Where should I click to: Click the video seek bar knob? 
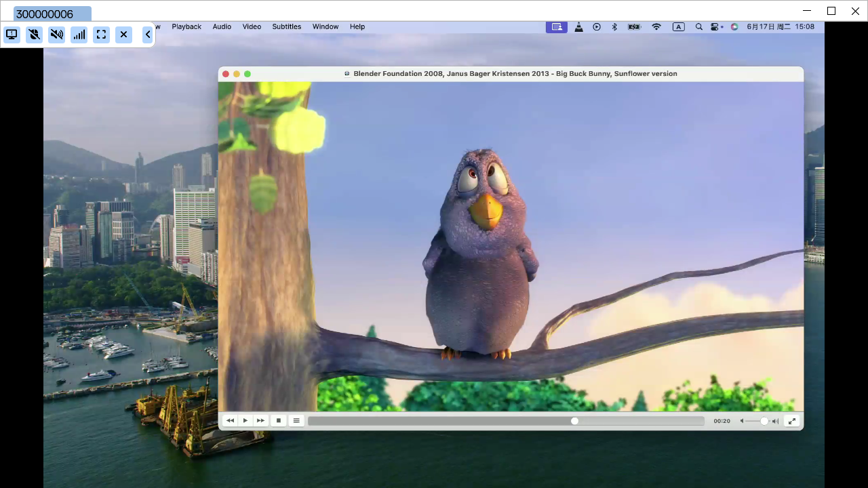pos(575,421)
